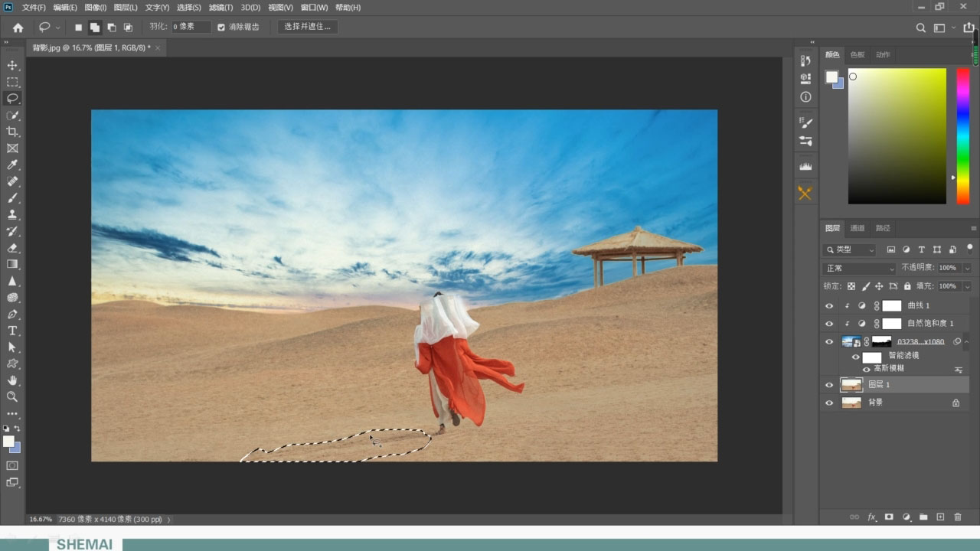
Task: Click the 羽化 feather input field
Action: coord(190,27)
